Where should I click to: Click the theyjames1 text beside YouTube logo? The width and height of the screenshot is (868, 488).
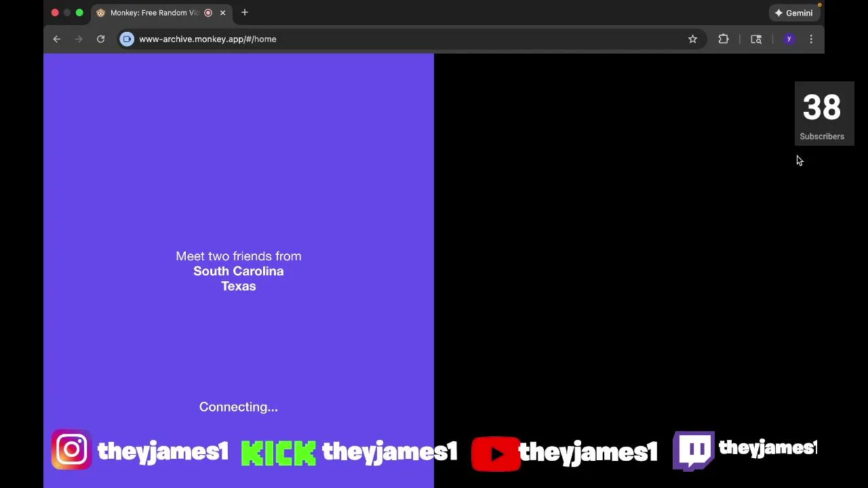pyautogui.click(x=588, y=452)
